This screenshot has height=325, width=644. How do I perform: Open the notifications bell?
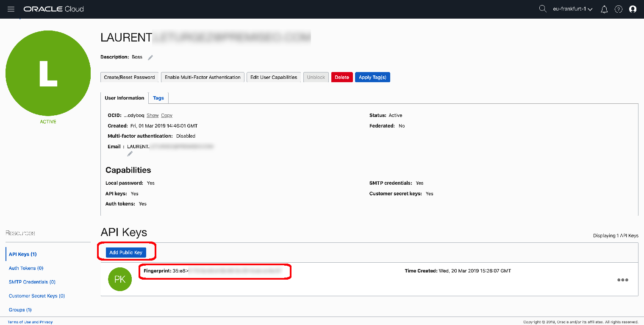604,9
